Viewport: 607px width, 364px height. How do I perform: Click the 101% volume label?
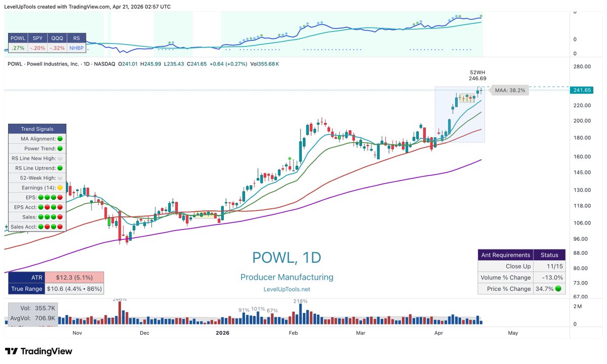tap(258, 309)
